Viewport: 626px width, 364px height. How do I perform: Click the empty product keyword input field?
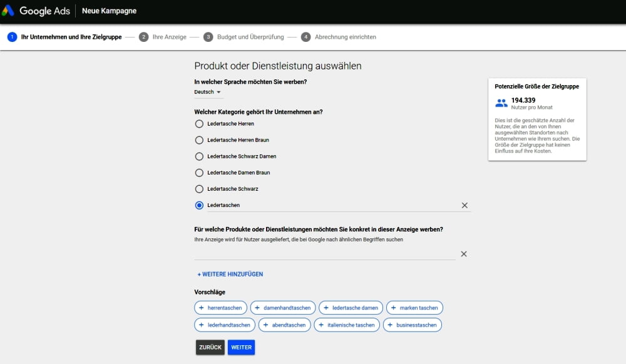[324, 253]
